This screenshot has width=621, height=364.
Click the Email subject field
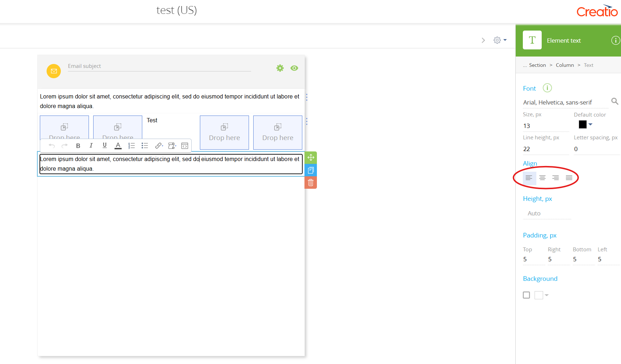(159, 66)
